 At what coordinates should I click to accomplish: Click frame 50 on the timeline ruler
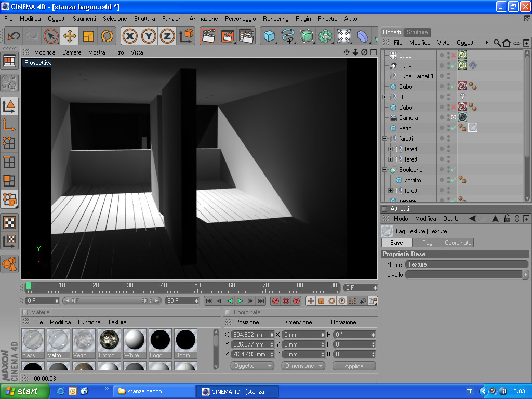197,286
